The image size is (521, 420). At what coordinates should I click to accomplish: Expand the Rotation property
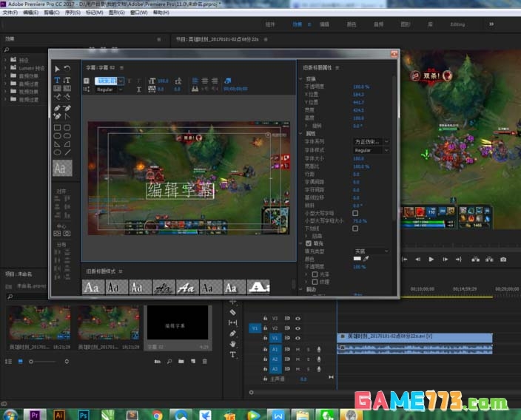pos(306,126)
